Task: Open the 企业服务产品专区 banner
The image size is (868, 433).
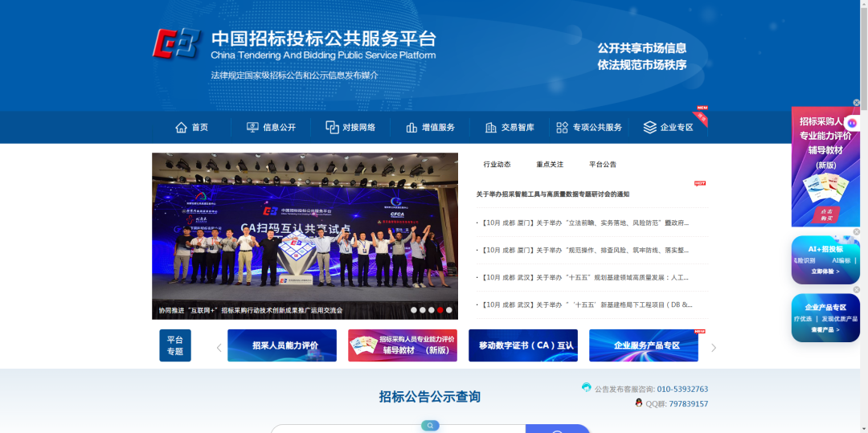Action: pyautogui.click(x=644, y=345)
